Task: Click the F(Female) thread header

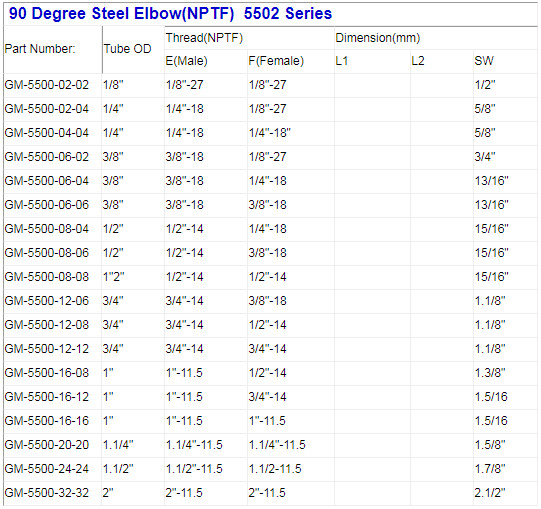Action: coord(276,61)
